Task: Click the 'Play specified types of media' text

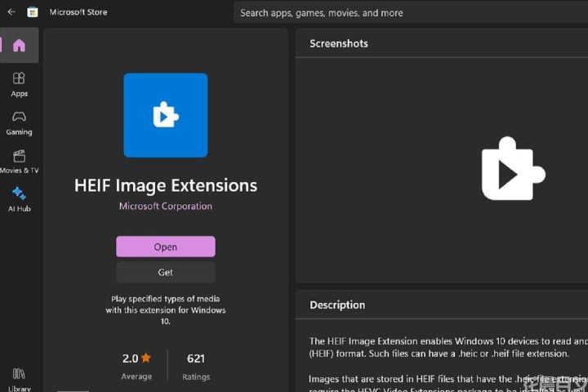Action: click(x=166, y=310)
